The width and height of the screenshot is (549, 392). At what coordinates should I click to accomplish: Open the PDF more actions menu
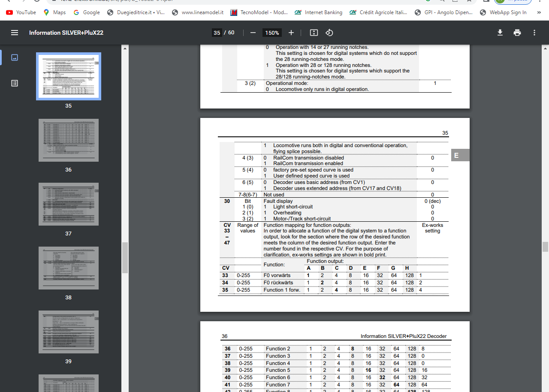[x=534, y=33]
